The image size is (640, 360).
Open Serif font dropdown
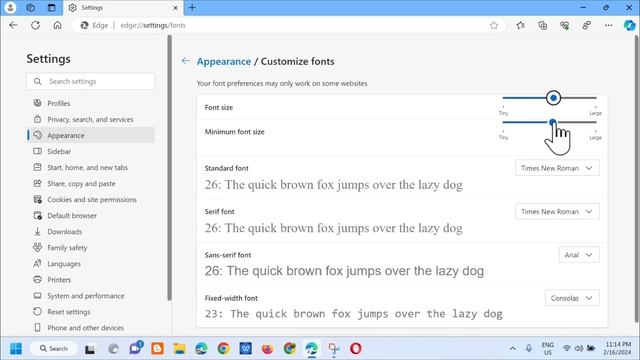557,211
